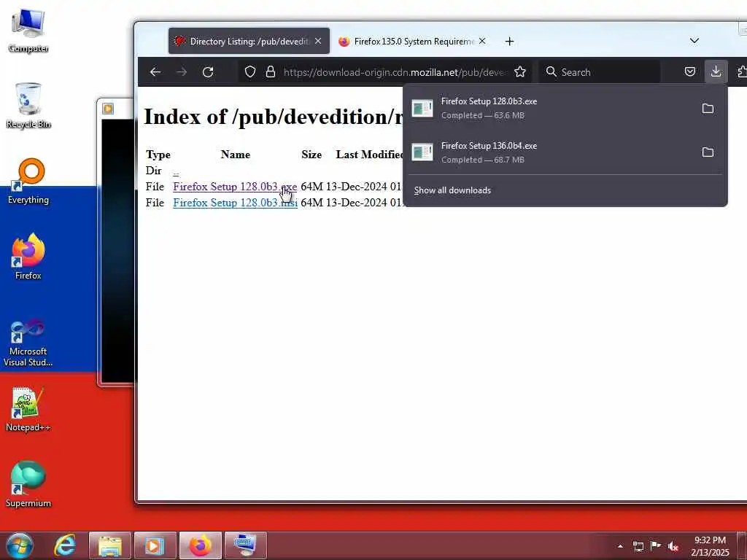
Task: Bookmark this page with the star icon
Action: click(x=520, y=72)
